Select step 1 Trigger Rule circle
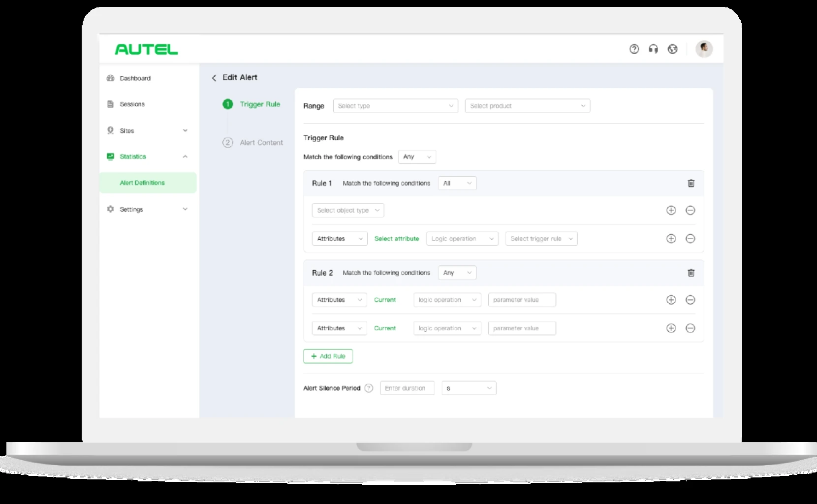Screen dimensions: 817x504 tap(227, 104)
